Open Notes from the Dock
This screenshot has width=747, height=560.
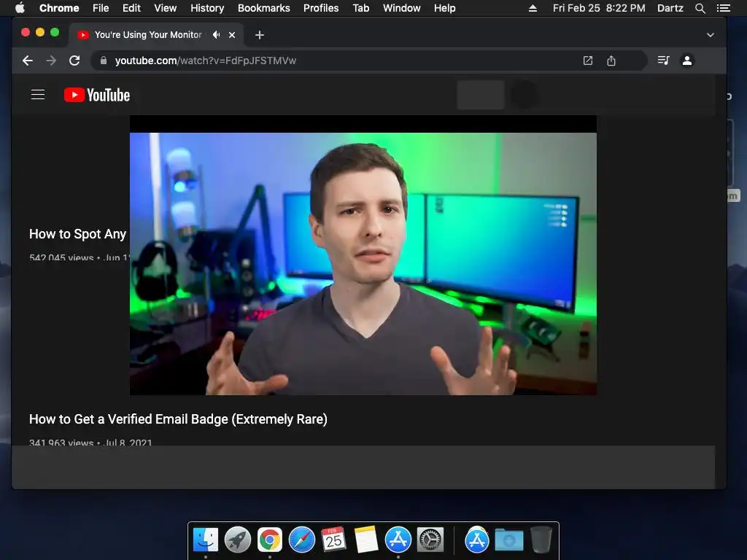[x=366, y=540]
